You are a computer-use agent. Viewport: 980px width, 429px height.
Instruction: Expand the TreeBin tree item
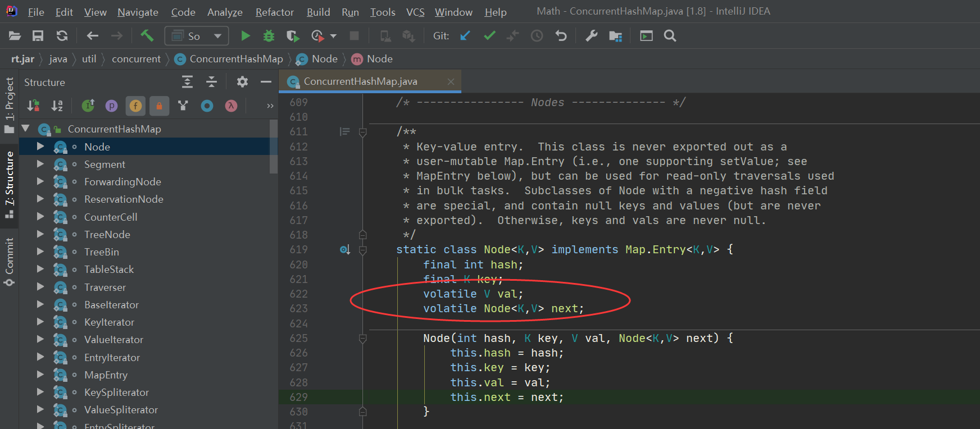pos(40,252)
